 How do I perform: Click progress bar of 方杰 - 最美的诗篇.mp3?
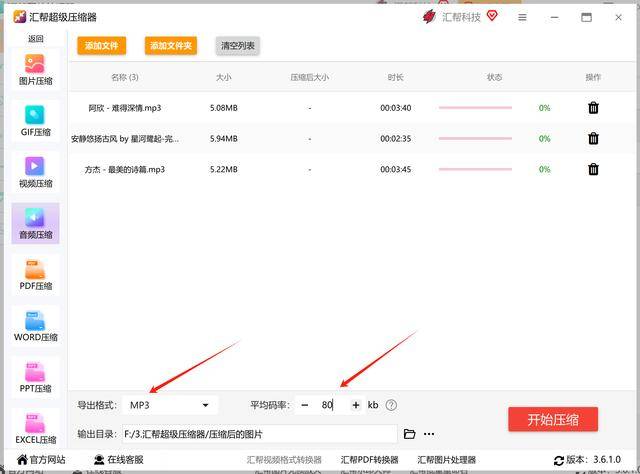coord(475,169)
